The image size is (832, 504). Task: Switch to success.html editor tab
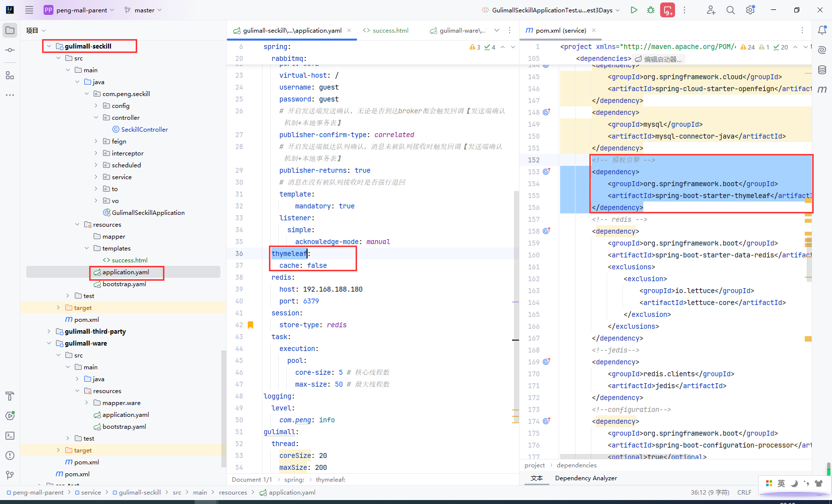[386, 30]
